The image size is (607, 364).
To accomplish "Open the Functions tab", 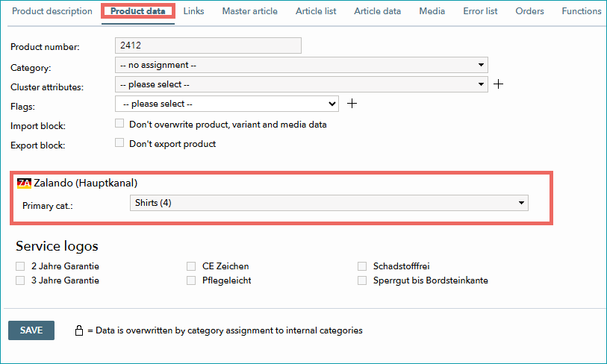I will coord(582,11).
